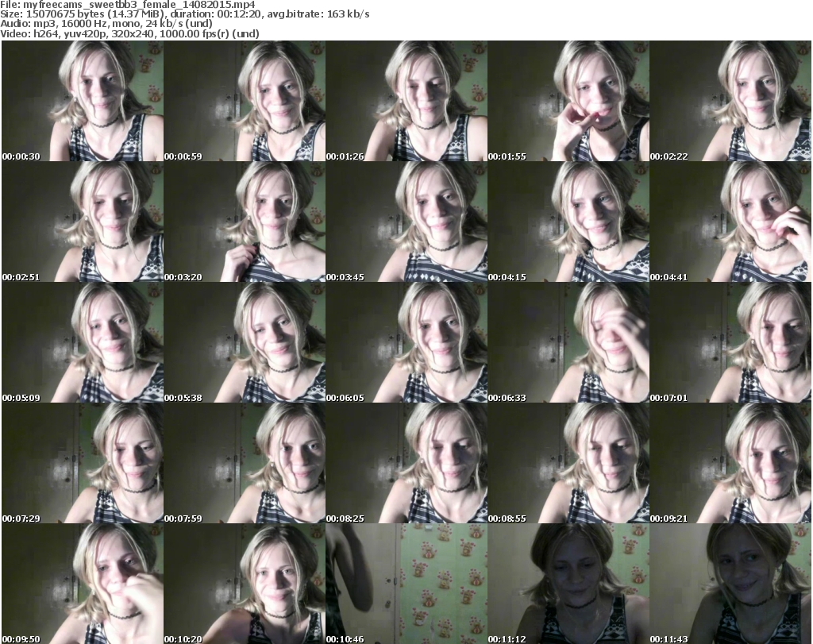Select the frame at 00:07:29
Image resolution: width=813 pixels, height=644 pixels.
pos(83,463)
